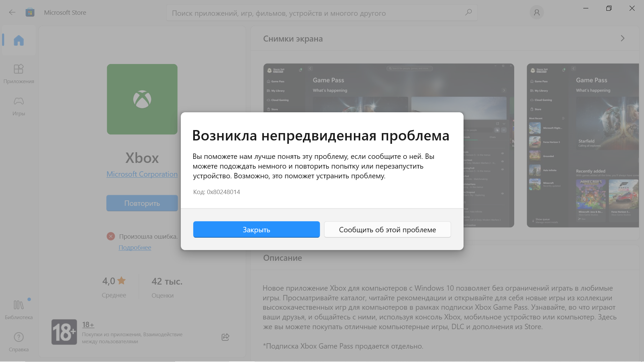Open the Microsoft Corporation publisher link
644x362 pixels.
pos(142,174)
